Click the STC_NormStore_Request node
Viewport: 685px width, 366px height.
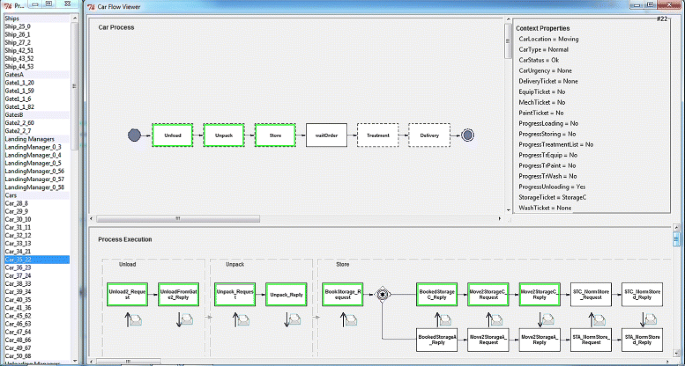[x=591, y=294]
